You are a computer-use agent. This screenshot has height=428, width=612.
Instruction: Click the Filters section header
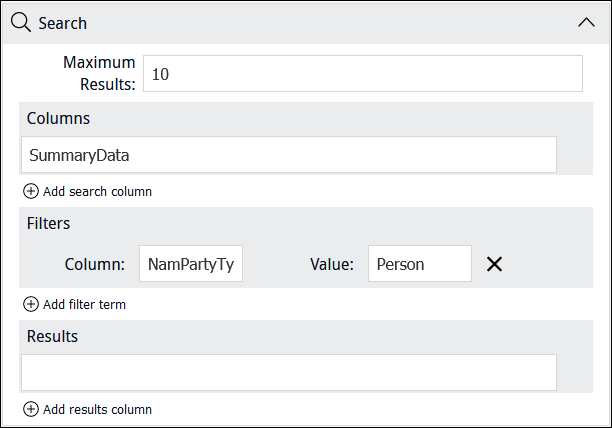48,224
